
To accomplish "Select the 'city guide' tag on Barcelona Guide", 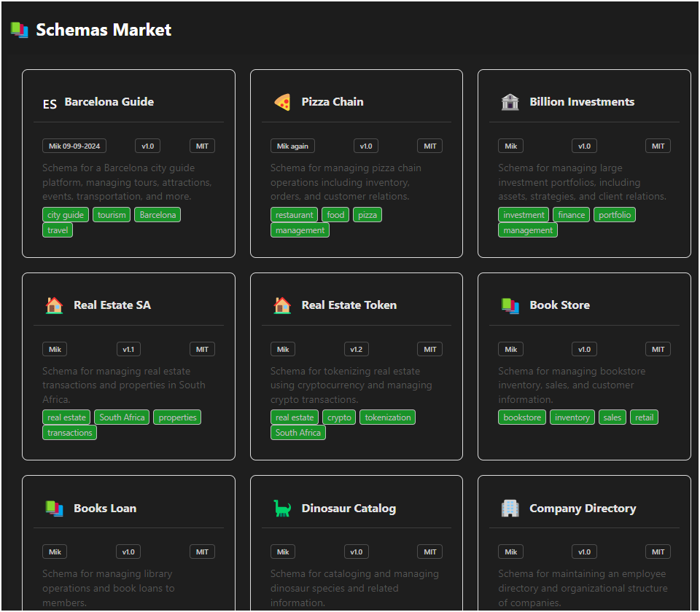I will click(x=66, y=215).
